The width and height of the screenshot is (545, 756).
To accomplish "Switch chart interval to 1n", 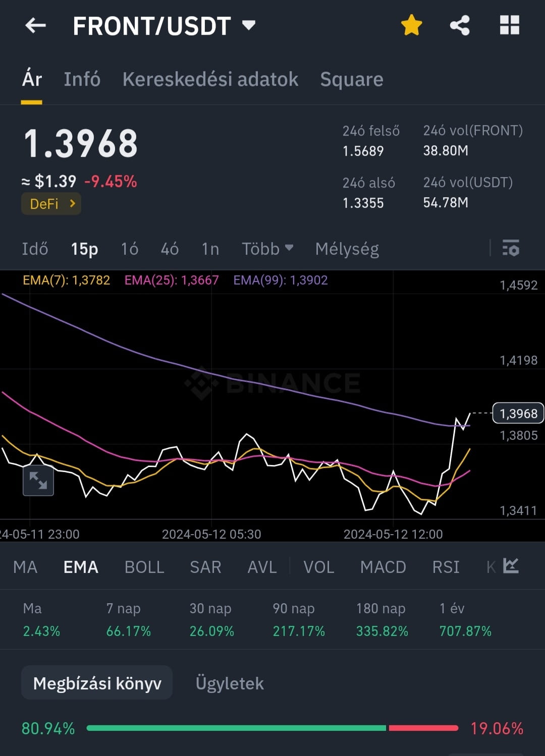I will point(210,249).
